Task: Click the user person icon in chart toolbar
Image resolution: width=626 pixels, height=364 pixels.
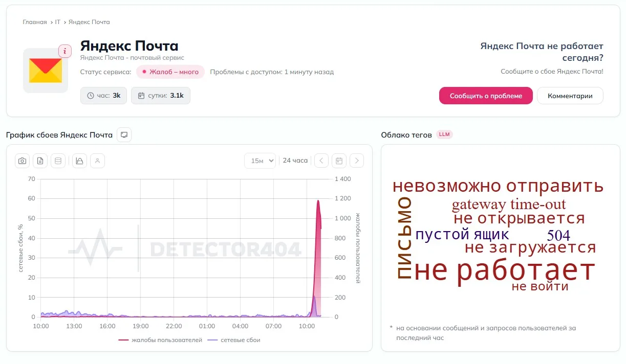Action: click(97, 161)
